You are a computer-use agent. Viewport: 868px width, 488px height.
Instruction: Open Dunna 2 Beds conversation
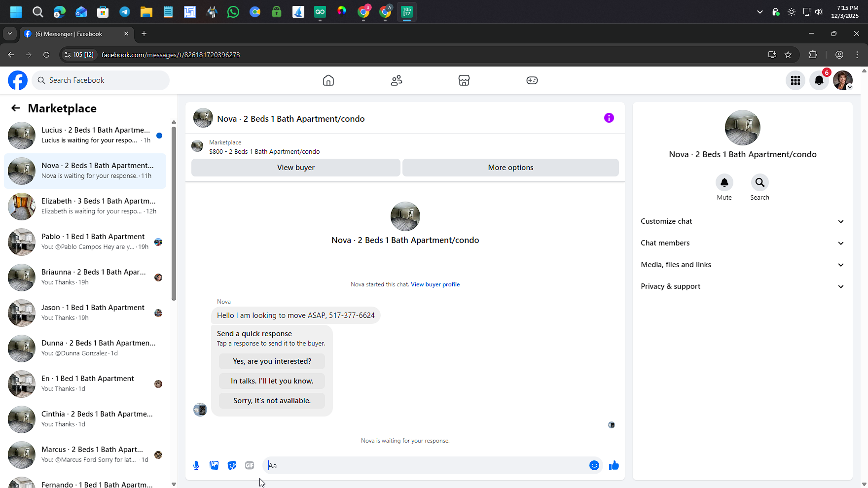[x=85, y=349]
